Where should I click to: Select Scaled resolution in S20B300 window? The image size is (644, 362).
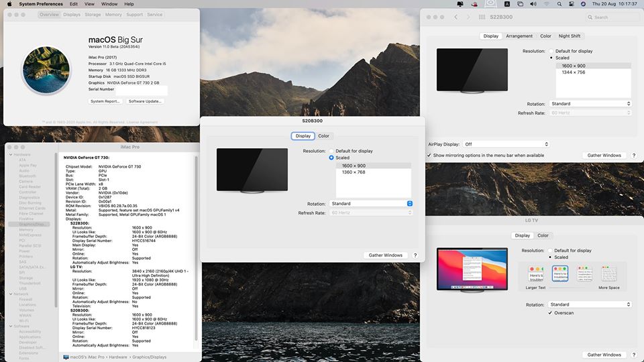pos(331,158)
